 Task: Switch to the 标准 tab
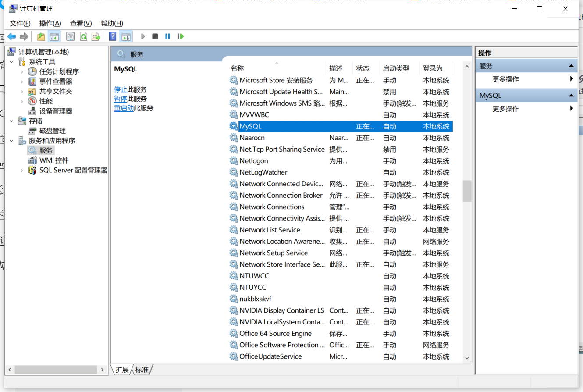(x=141, y=370)
